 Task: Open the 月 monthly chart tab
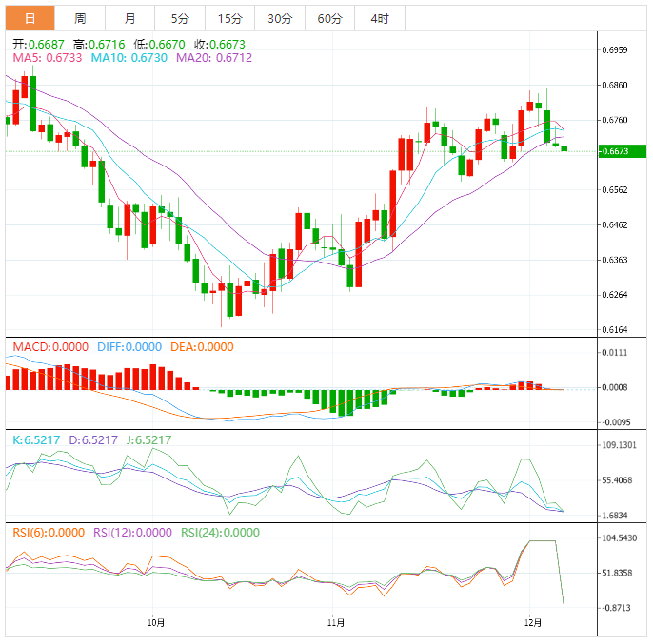click(129, 18)
